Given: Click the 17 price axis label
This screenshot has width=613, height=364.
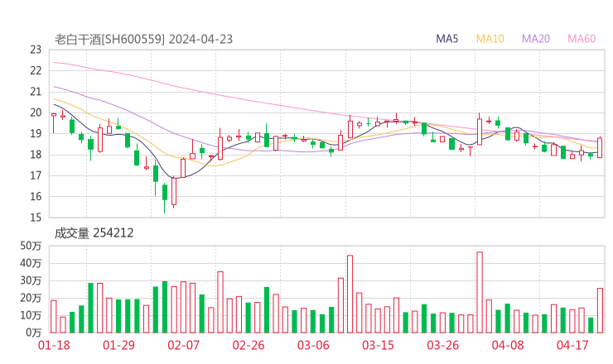Looking at the screenshot, I should 36,175.
